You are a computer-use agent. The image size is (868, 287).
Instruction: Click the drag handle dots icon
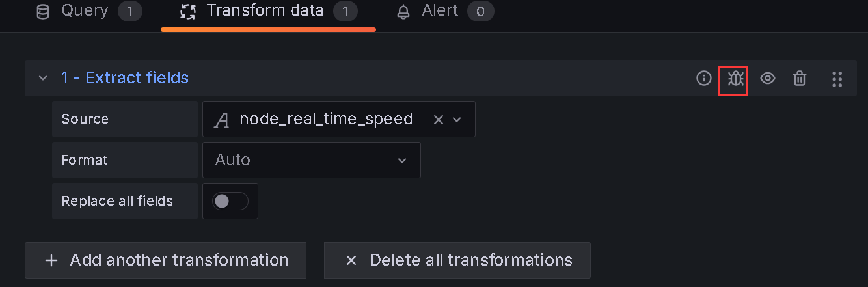tap(837, 79)
